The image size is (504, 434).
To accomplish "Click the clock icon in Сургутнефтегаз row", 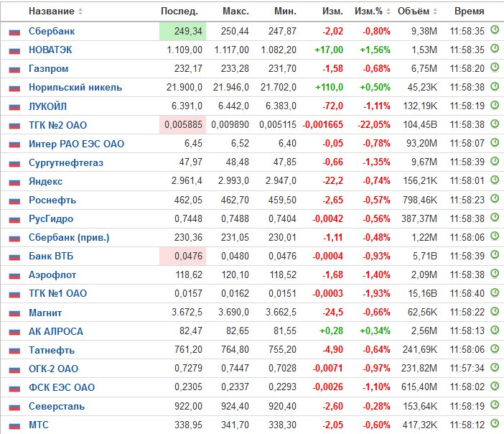I will (495, 161).
